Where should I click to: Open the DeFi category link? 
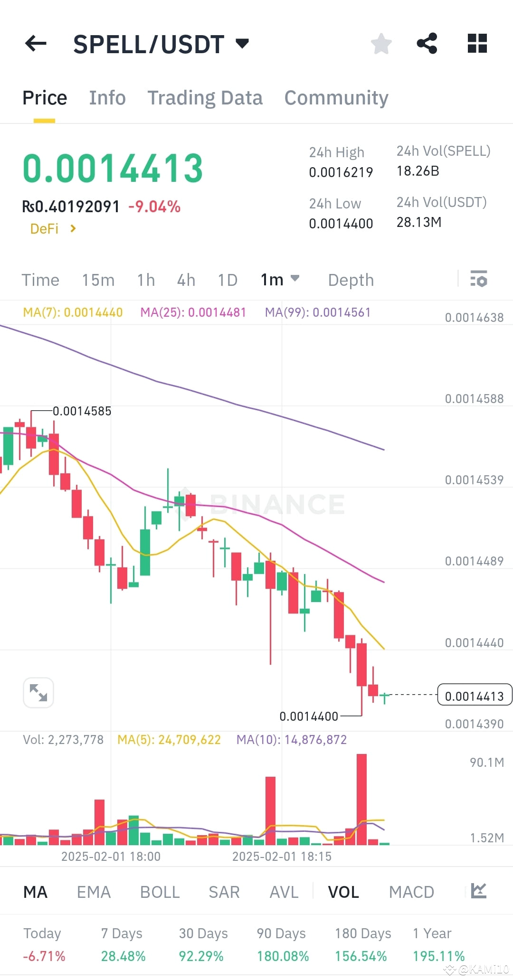click(51, 228)
